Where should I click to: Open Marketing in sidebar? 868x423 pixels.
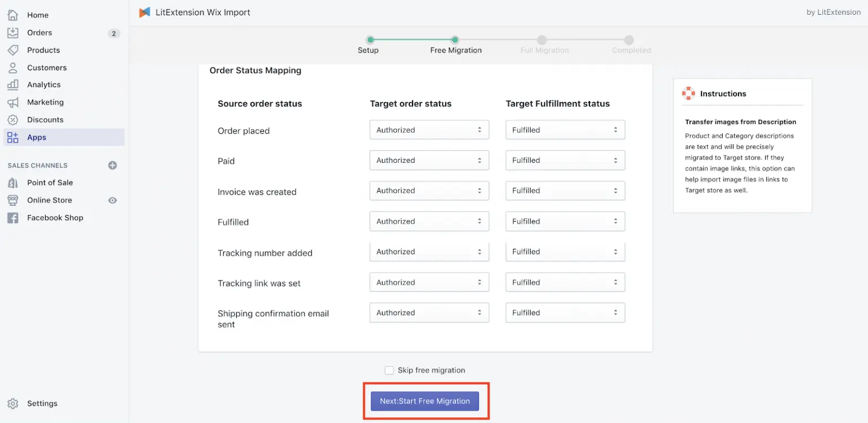[45, 102]
